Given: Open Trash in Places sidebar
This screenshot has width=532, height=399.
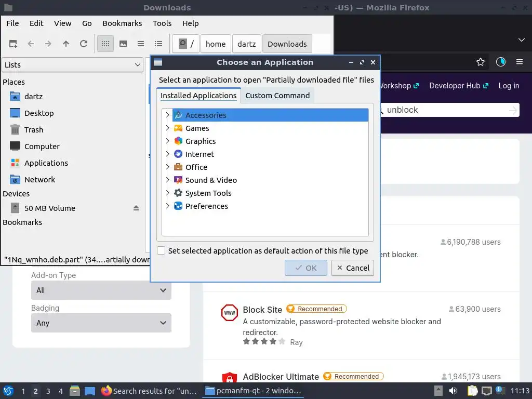Looking at the screenshot, I should pos(34,129).
